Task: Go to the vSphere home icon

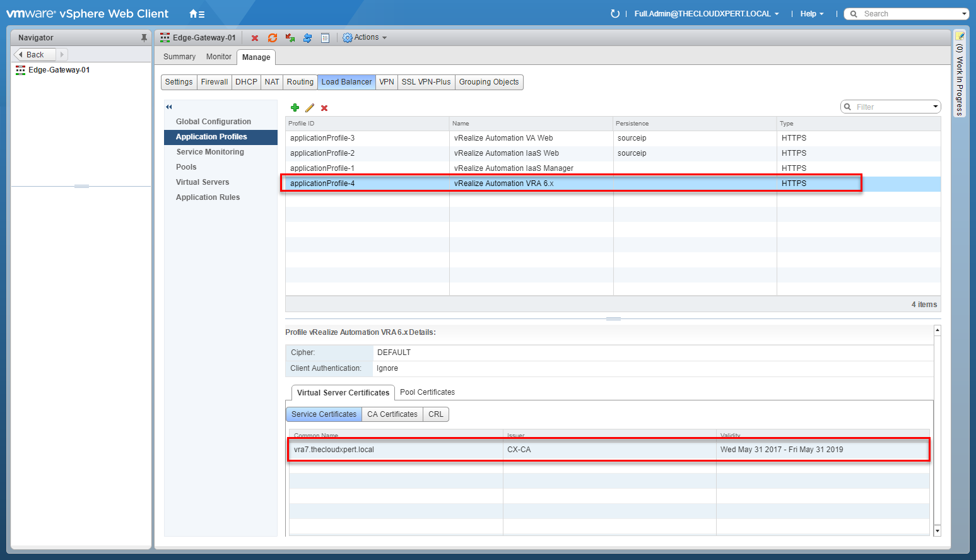Action: coord(196,14)
